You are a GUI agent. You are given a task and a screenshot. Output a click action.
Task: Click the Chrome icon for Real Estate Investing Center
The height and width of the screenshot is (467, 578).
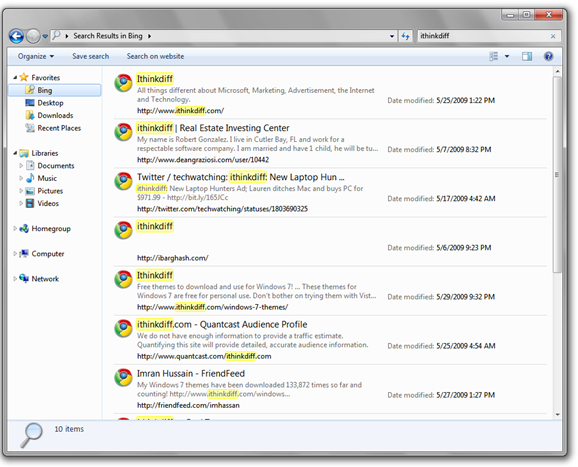123,132
